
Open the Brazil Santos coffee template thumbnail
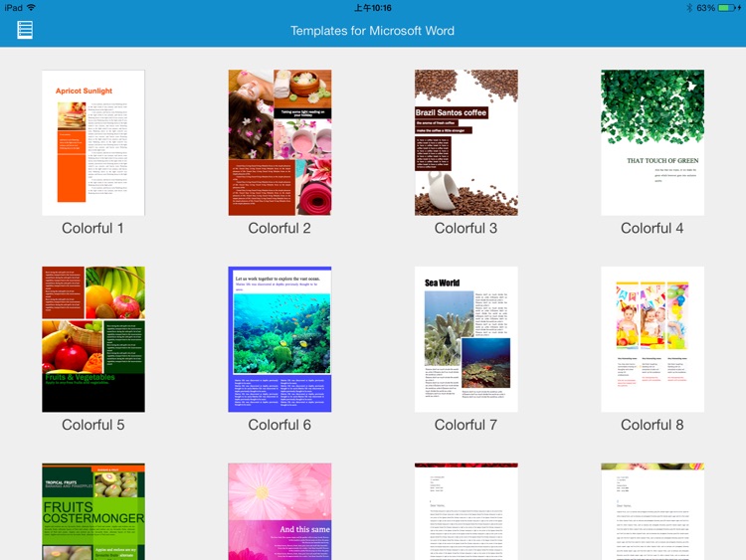466,143
